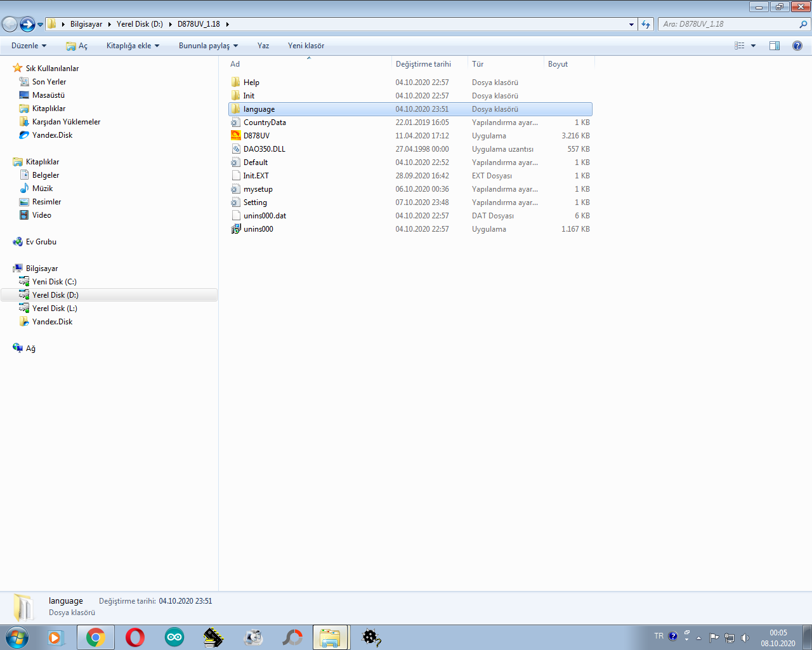Click the unins000 uninstaller application icon
The image size is (812, 650).
point(236,229)
